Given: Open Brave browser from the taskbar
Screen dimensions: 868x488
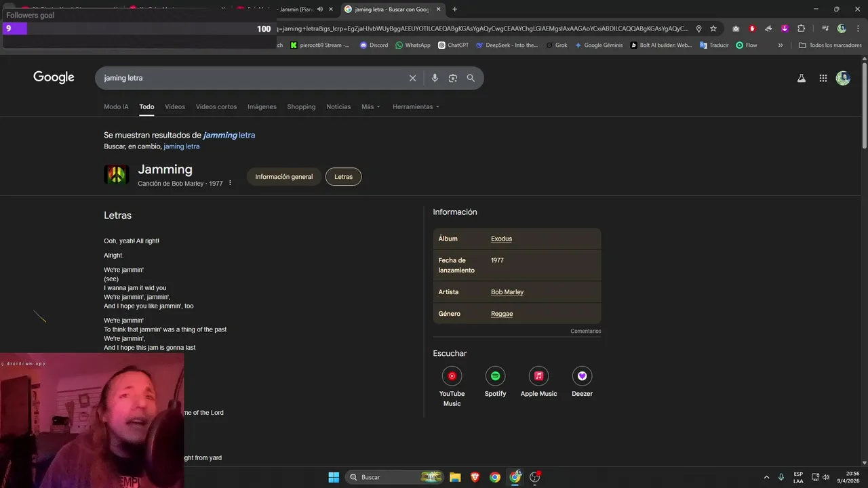Looking at the screenshot, I should 475,477.
